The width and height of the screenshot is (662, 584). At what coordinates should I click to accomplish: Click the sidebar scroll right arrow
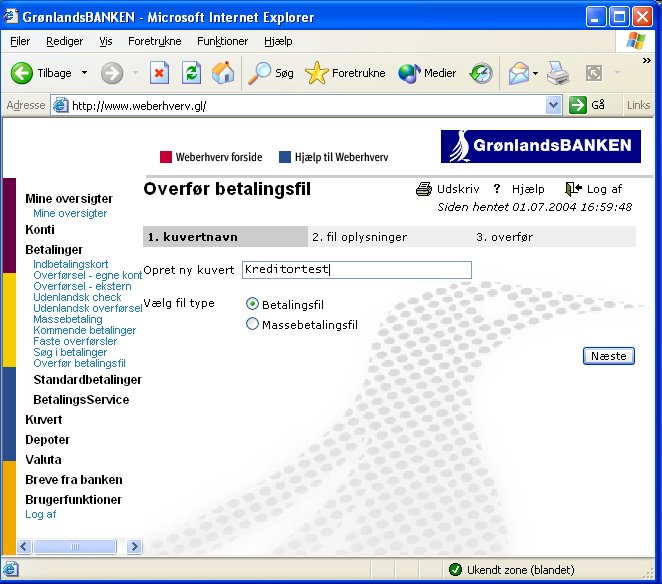134,546
